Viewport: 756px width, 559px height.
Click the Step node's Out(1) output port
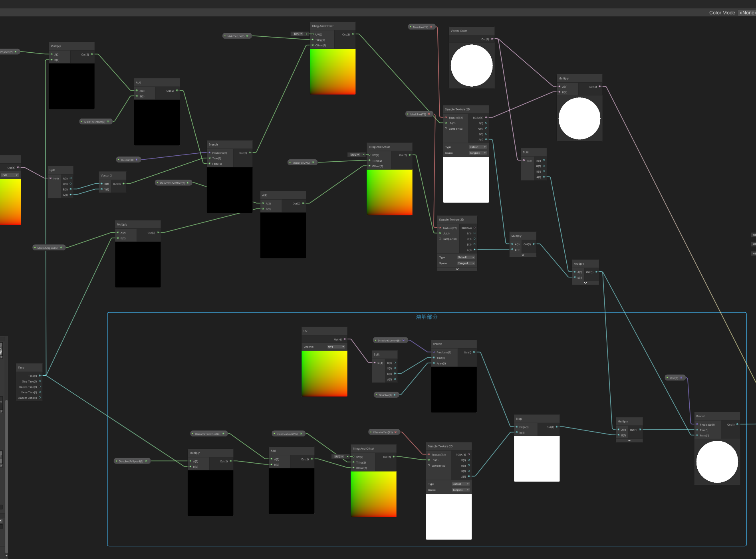click(x=557, y=427)
